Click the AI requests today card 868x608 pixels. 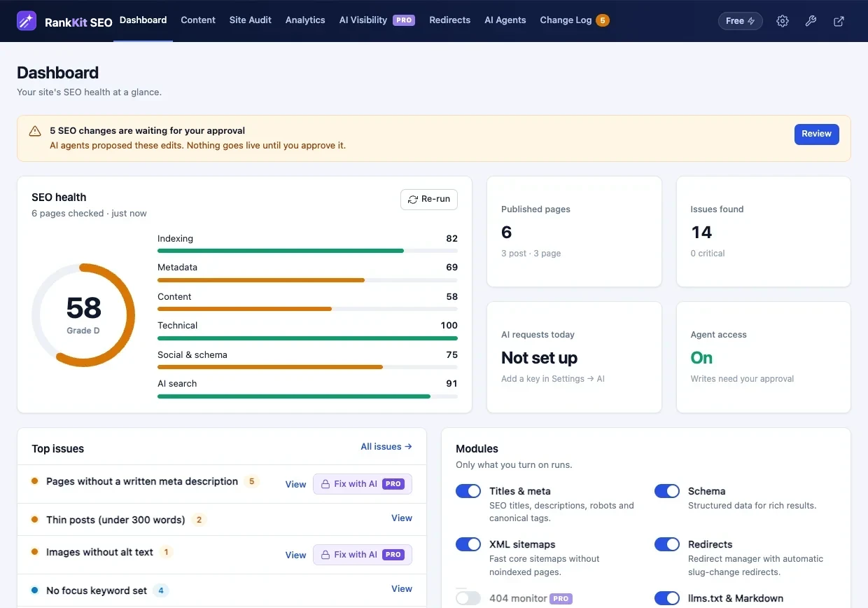574,357
